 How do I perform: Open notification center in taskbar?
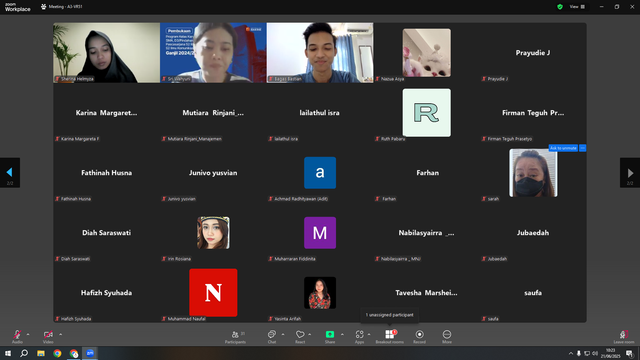click(629, 353)
